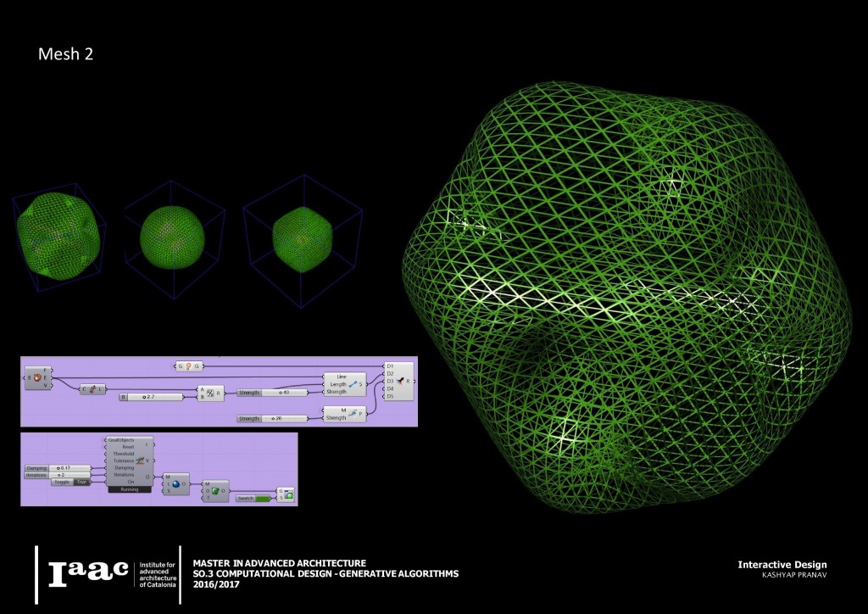The height and width of the screenshot is (614, 868).
Task: Click the Iterations slider set to 2
Action: pyautogui.click(x=70, y=475)
